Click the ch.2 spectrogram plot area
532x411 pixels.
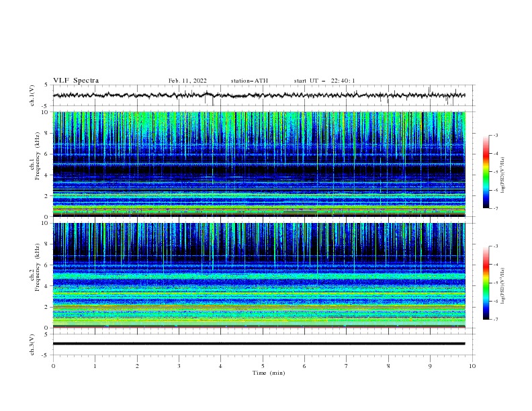click(259, 275)
